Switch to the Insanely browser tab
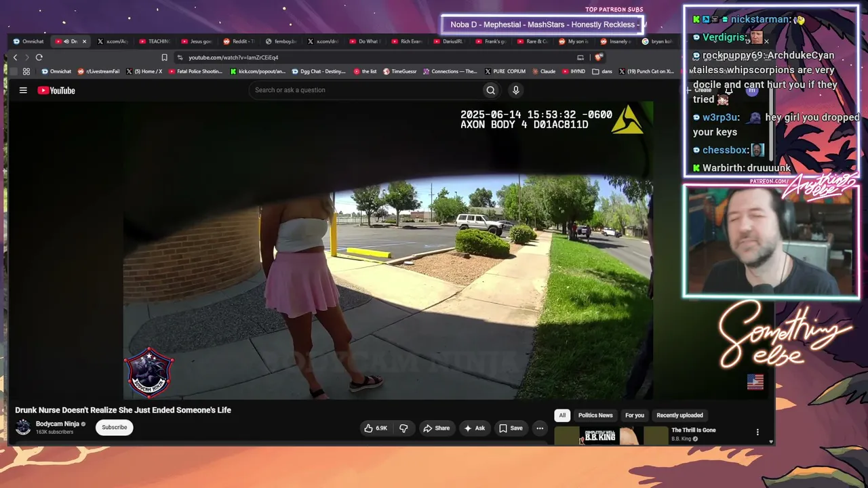Screen dimensions: 868x488 point(617,41)
